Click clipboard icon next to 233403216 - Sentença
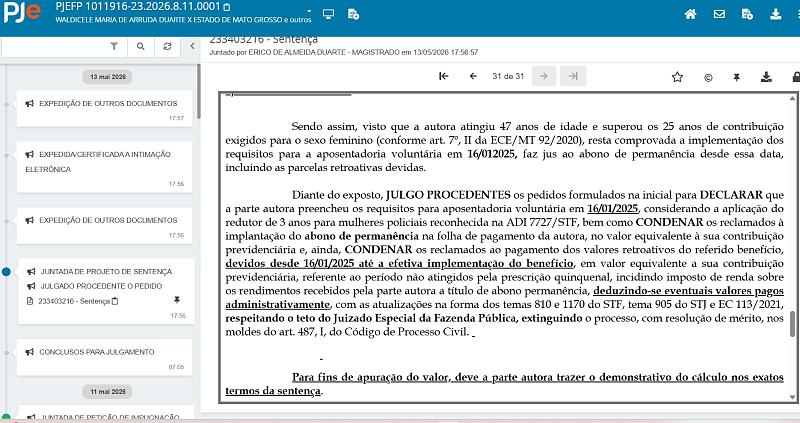The width and height of the screenshot is (800, 423). pos(115,301)
